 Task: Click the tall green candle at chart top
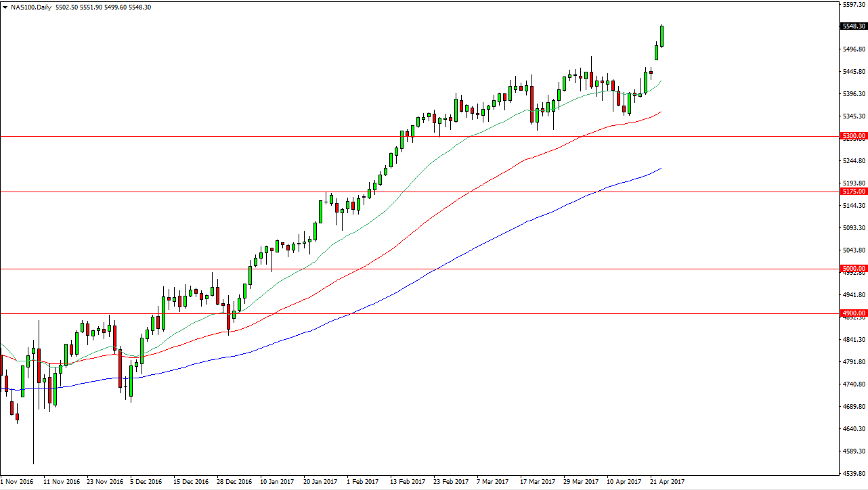click(662, 37)
